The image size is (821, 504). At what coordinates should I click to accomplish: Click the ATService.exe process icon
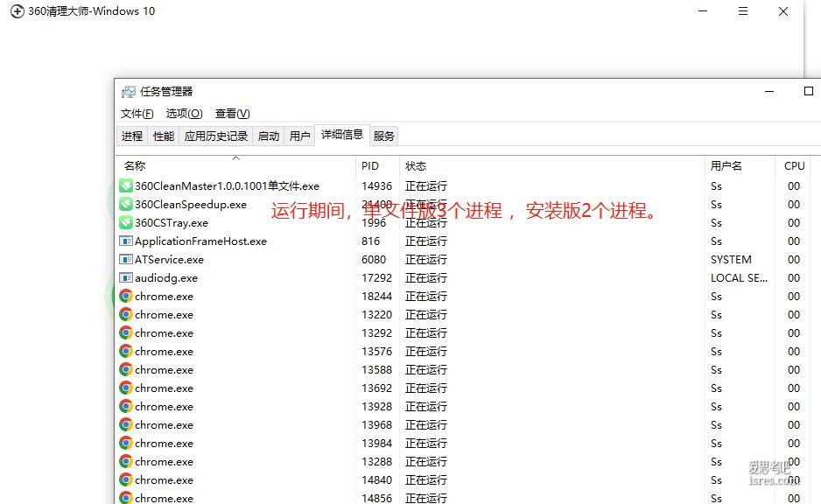coord(126,260)
